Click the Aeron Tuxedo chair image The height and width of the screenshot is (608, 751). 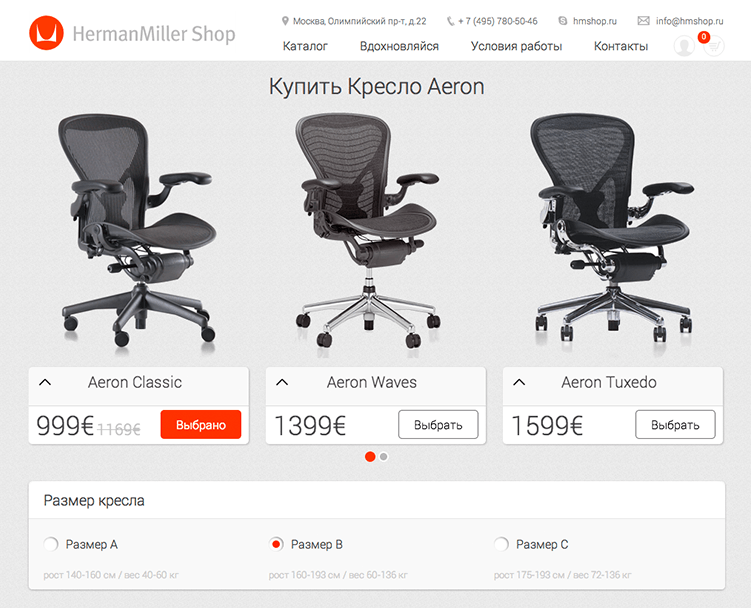coord(613,228)
